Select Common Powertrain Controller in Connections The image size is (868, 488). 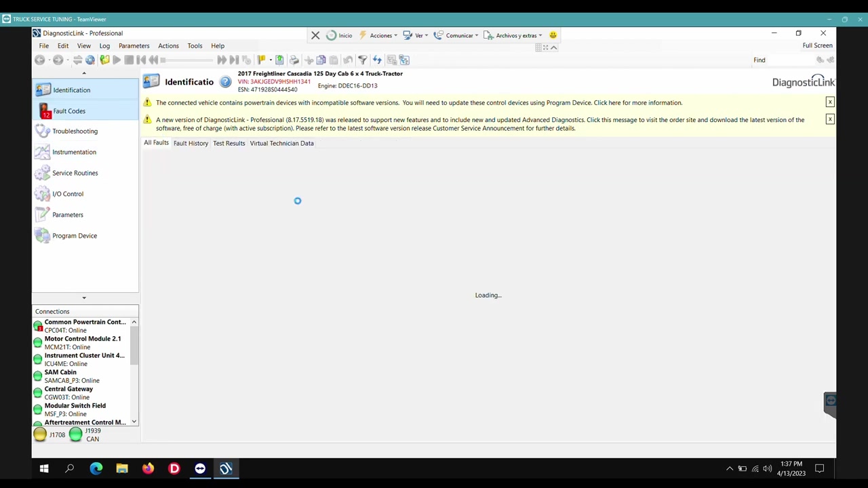[81, 326]
